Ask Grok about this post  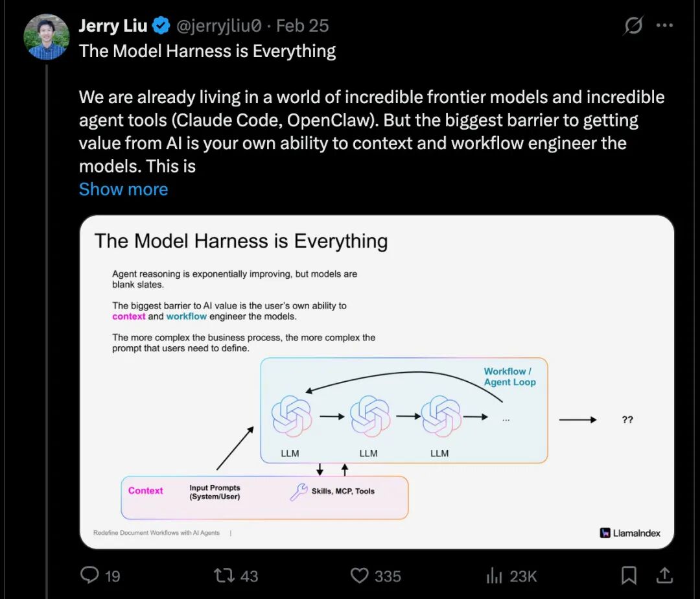click(633, 25)
